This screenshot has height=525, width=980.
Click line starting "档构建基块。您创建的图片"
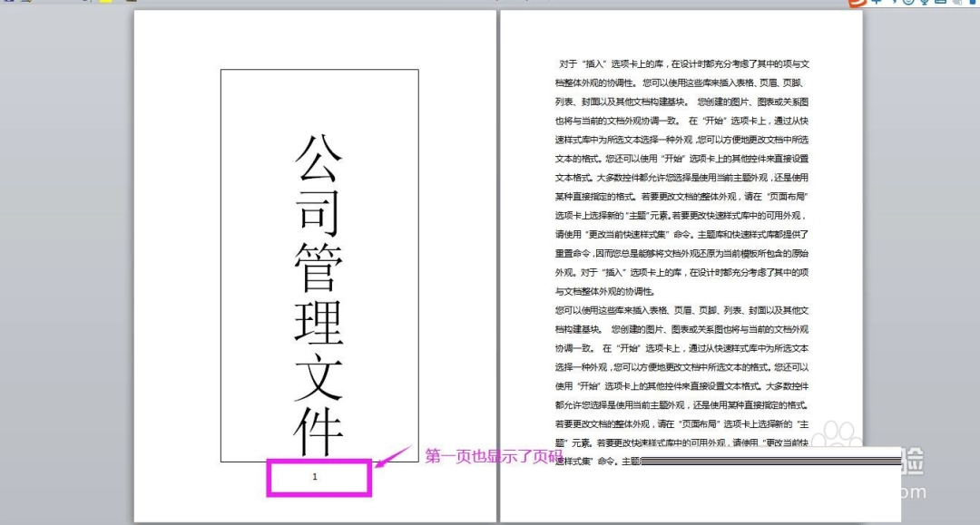pos(681,329)
